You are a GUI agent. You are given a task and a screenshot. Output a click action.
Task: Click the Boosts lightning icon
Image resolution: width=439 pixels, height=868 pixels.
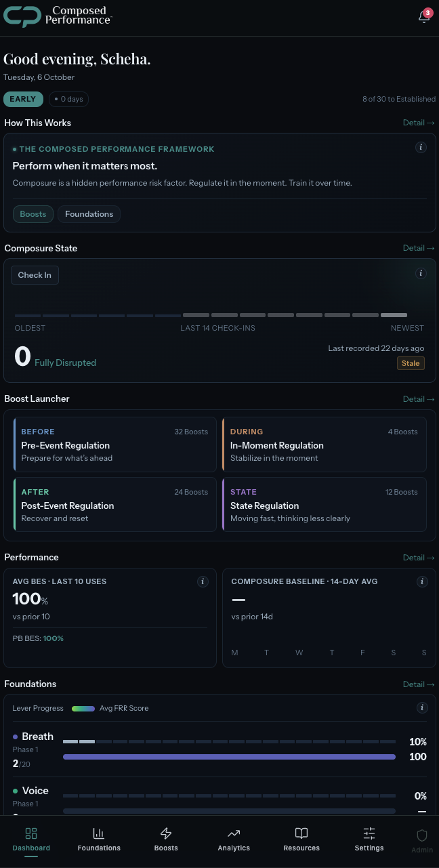pos(166,833)
